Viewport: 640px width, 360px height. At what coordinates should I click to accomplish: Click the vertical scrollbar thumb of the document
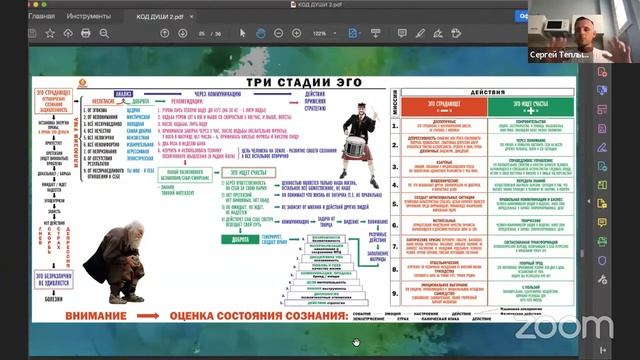point(582,253)
